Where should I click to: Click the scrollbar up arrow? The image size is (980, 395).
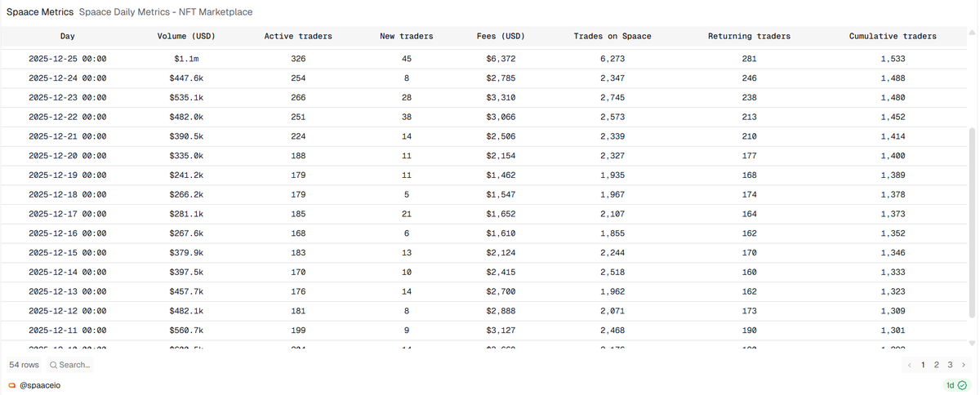tap(972, 33)
